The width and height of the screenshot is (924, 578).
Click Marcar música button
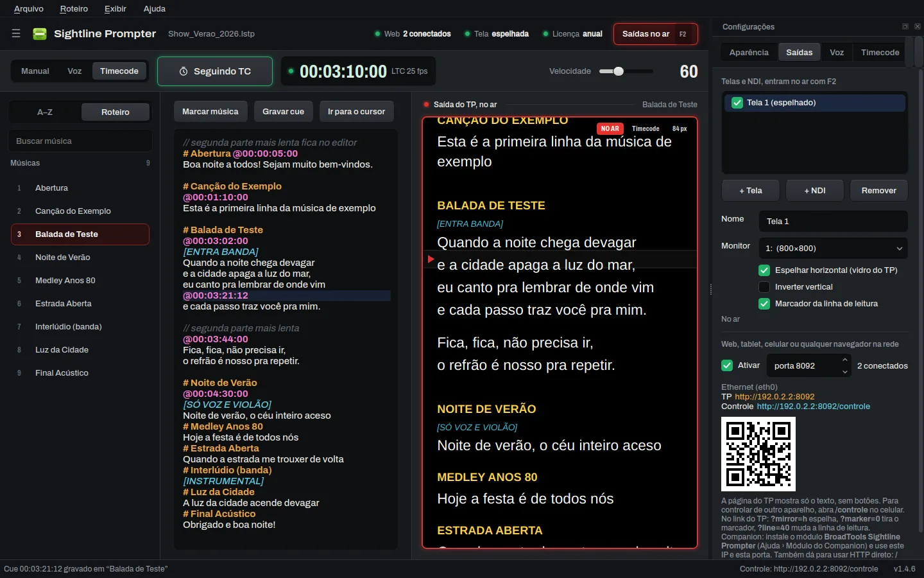tap(210, 112)
